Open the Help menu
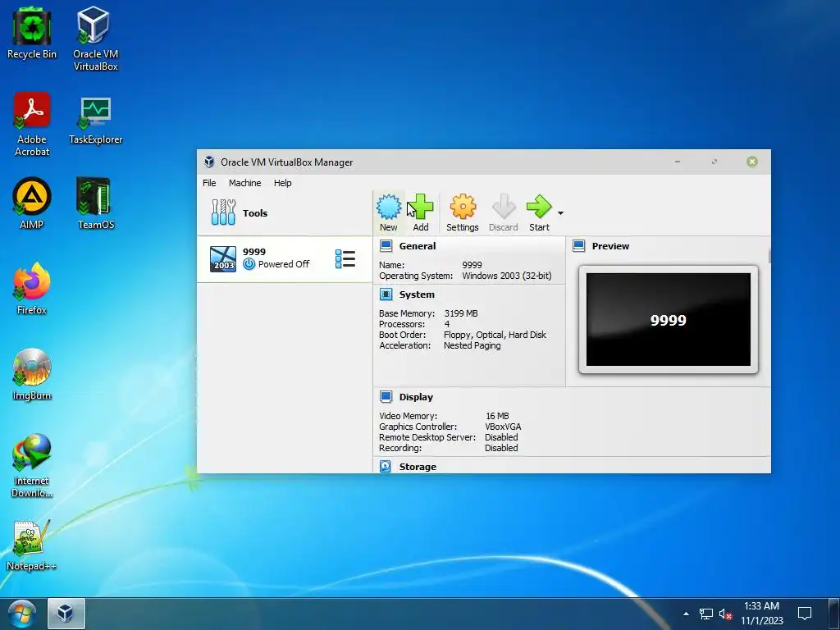The width and height of the screenshot is (840, 630). coord(283,183)
